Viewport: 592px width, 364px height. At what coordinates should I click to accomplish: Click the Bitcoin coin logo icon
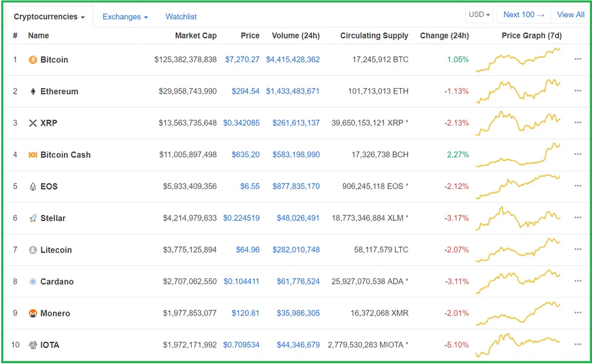click(33, 60)
